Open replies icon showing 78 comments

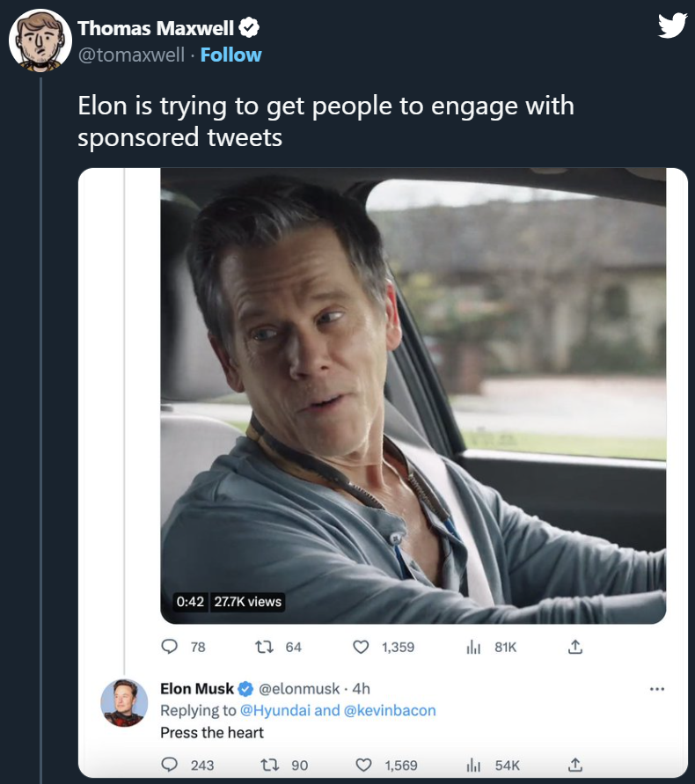170,647
